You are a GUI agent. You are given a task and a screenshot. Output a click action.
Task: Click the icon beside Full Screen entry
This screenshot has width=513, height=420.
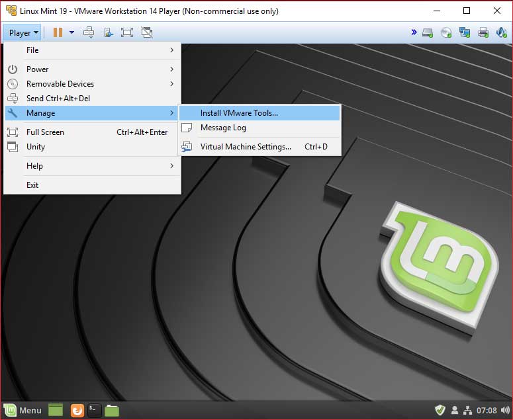pos(13,132)
